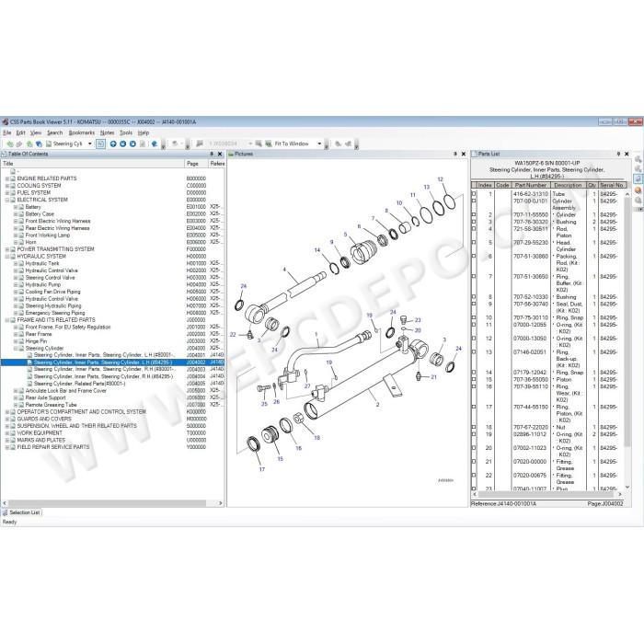Expand the OPERATOR'S COMPARTMENT AND CONTROL SYSTEM node
Image resolution: width=644 pixels, height=644 pixels.
tap(7, 412)
